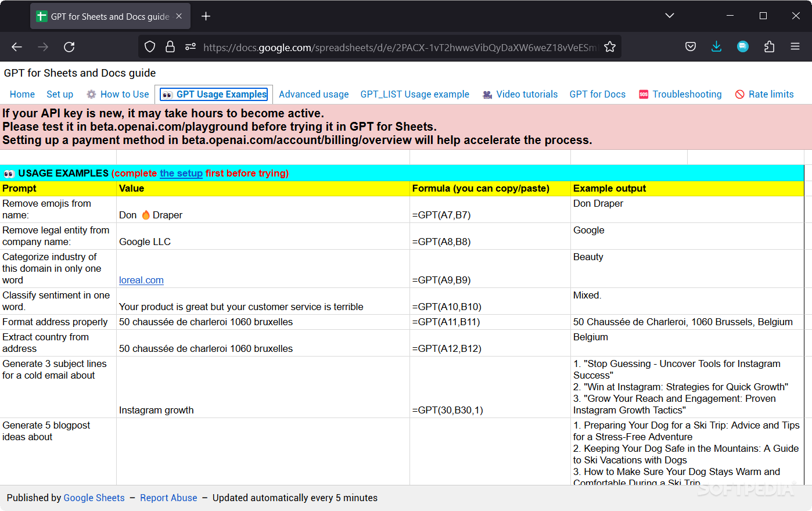Click the 'Example output' header cell
The image size is (812, 511).
pyautogui.click(x=687, y=188)
